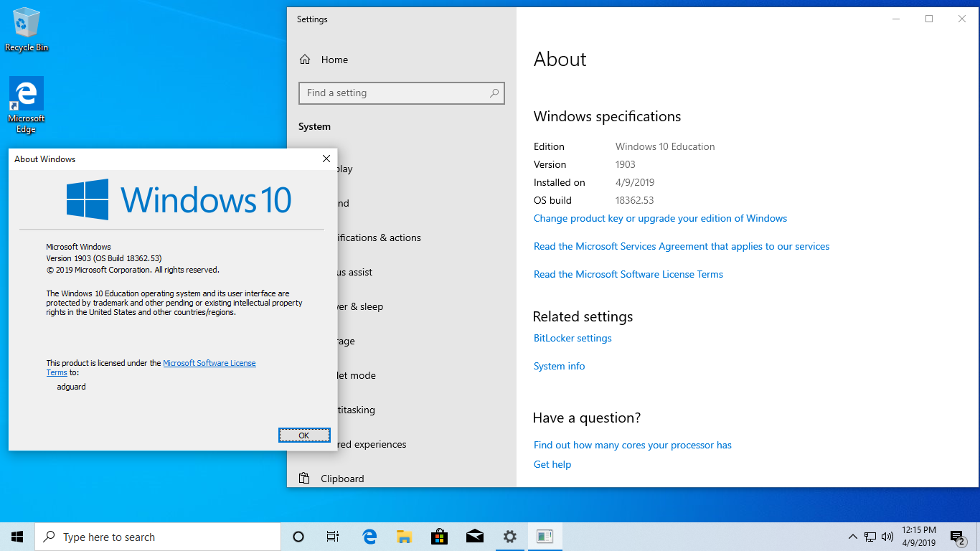Select the Version value '1903' in Settings
Image resolution: width=980 pixels, height=551 pixels.
[626, 164]
